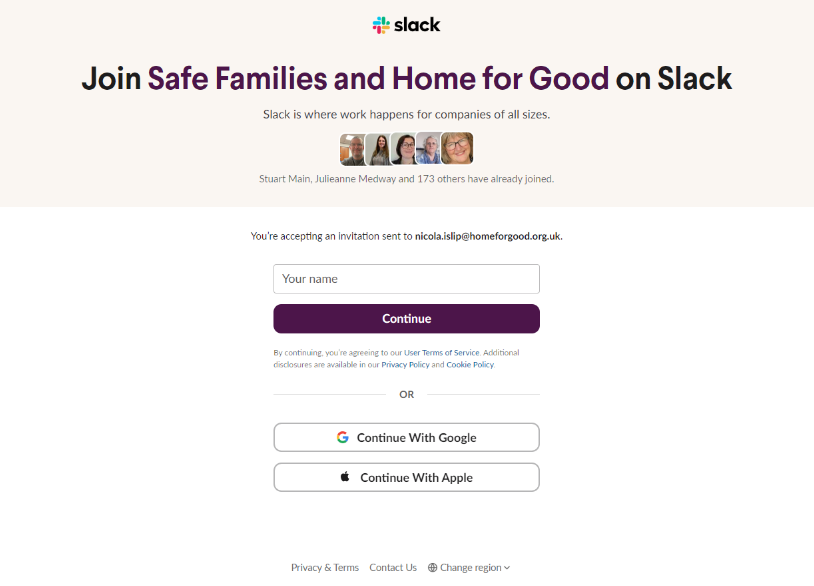814x586 pixels.
Task: Choose Continue With Google
Action: click(406, 437)
